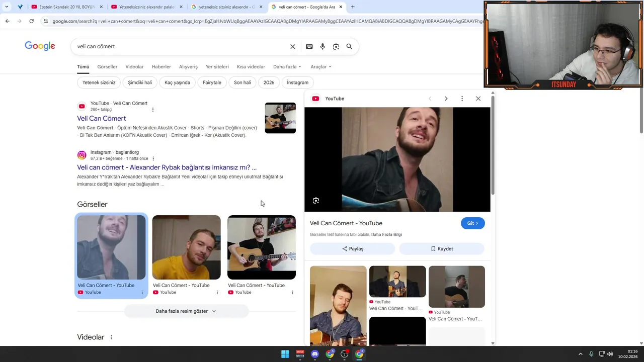
Task: Select the Görseller tab
Action: (x=107, y=67)
